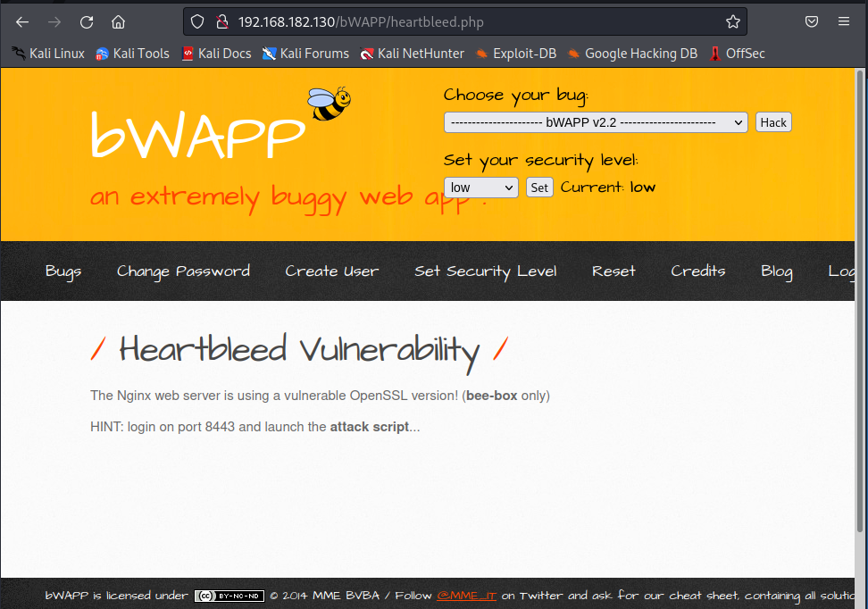The height and width of the screenshot is (609, 868).
Task: Open the OffSec bookmark
Action: point(738,54)
